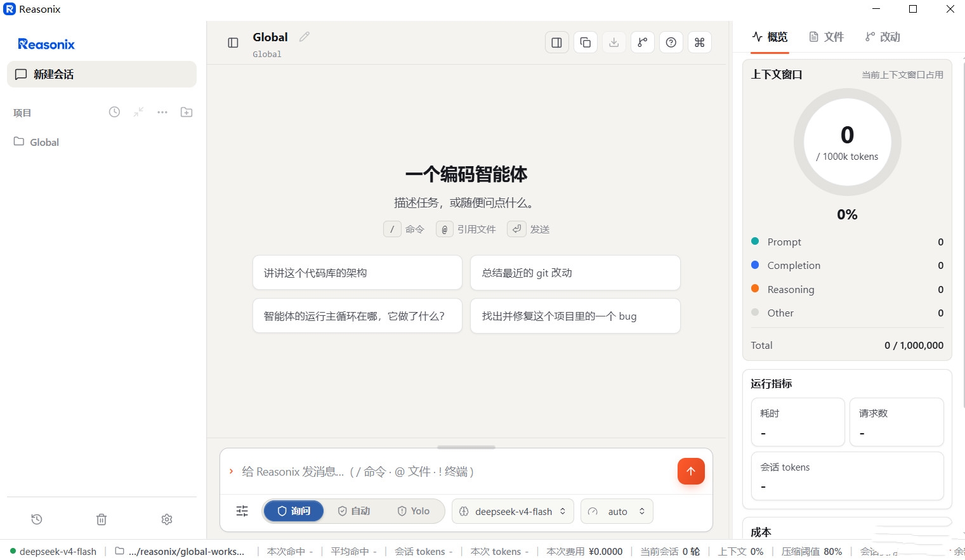Choose suggestion 找出并修复这个项目里的一个 bug
This screenshot has height=560, width=965.
pos(575,316)
